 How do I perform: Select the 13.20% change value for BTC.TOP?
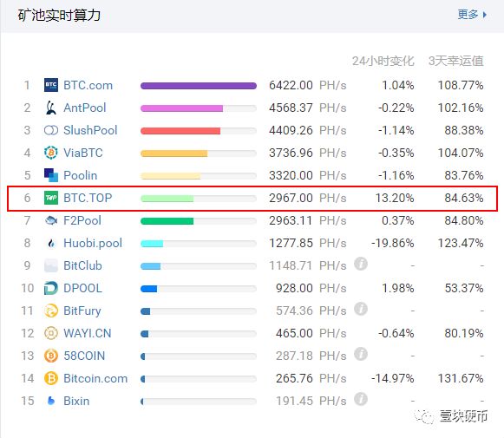pos(395,198)
